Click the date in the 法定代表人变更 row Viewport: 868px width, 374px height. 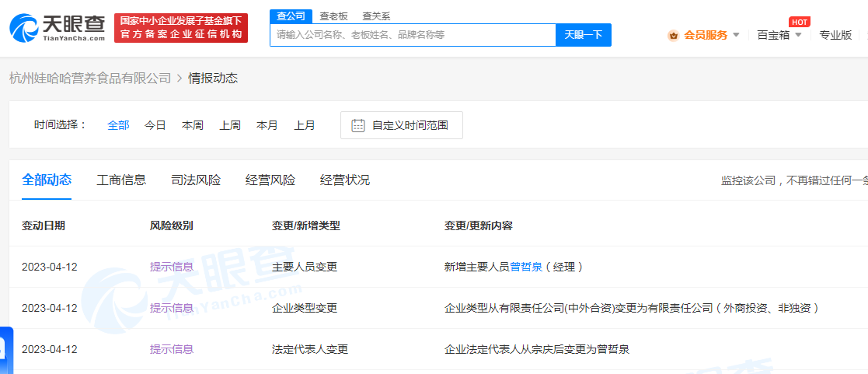pyautogui.click(x=49, y=349)
